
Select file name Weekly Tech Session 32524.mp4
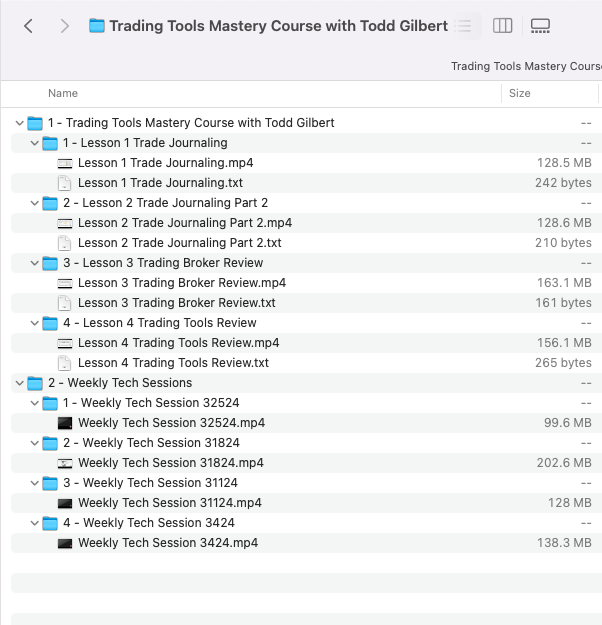click(x=171, y=423)
